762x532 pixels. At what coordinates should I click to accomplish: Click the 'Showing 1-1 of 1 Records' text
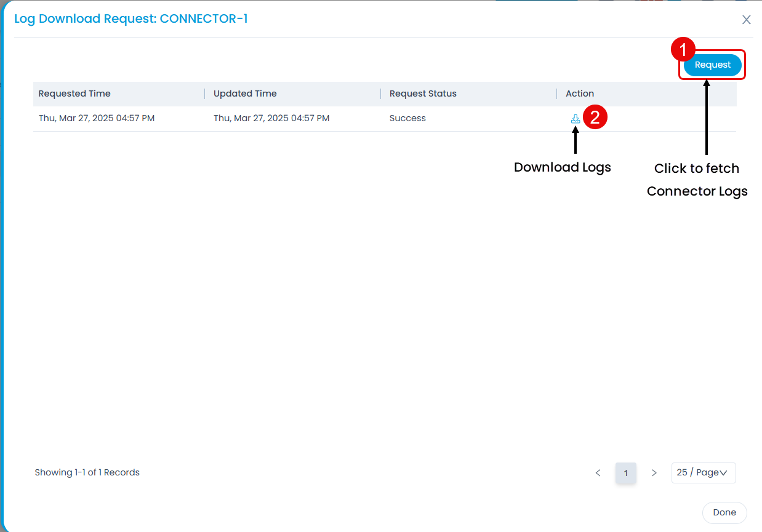(87, 472)
